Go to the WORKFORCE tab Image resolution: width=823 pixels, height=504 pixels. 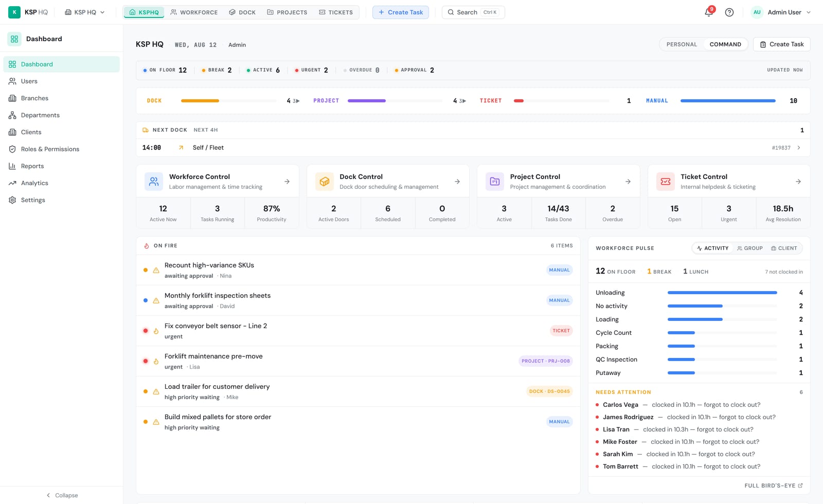[194, 12]
